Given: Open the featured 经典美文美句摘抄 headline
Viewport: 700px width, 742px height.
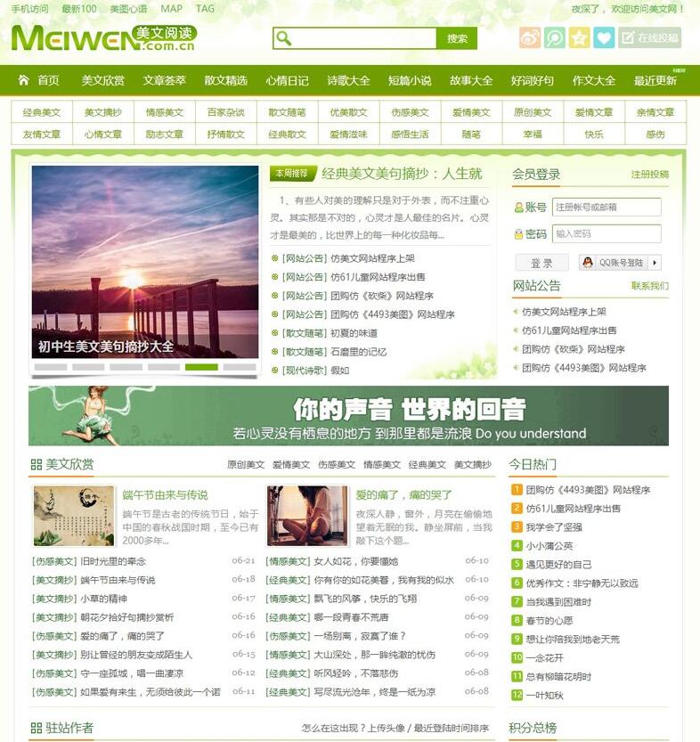Looking at the screenshot, I should (x=402, y=174).
